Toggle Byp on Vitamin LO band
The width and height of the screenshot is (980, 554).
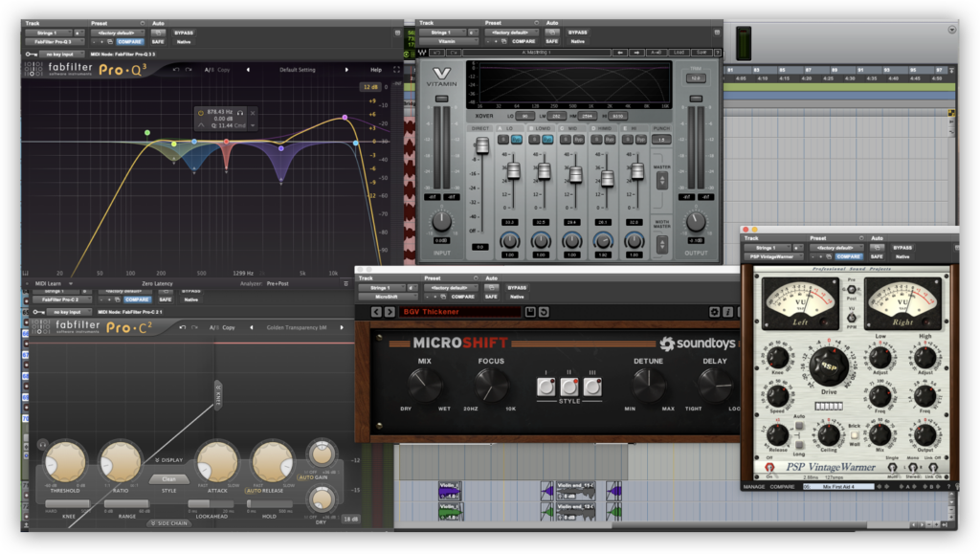pos(517,140)
